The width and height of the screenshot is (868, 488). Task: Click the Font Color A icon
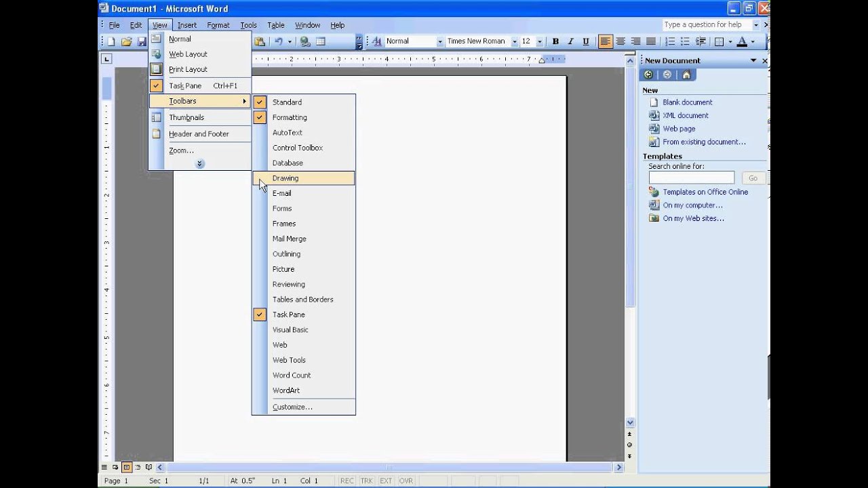click(742, 41)
